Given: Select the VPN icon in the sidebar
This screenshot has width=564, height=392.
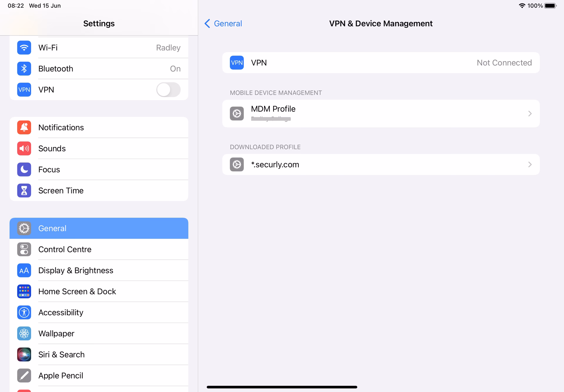Looking at the screenshot, I should (24, 90).
